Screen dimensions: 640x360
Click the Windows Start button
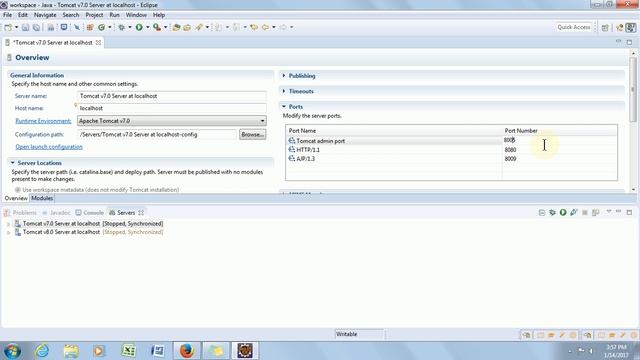click(12, 351)
